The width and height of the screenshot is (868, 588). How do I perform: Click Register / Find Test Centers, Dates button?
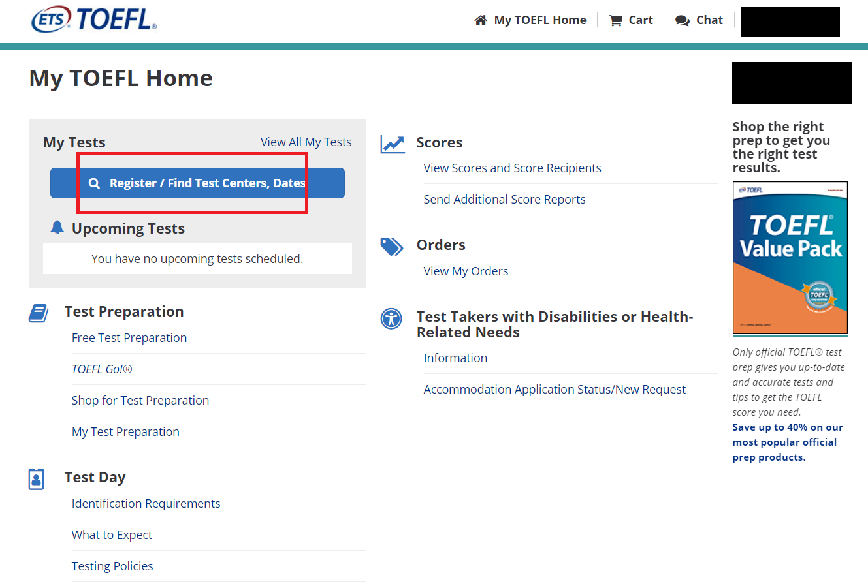(197, 183)
